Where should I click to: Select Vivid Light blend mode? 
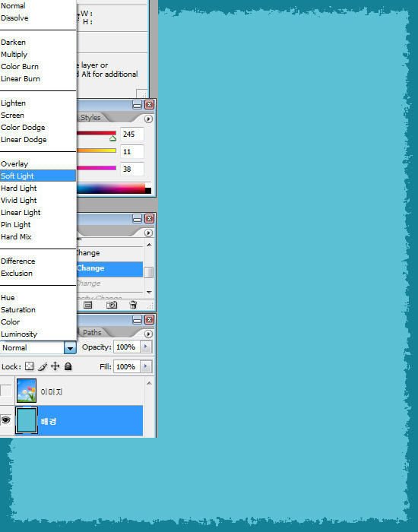click(19, 200)
